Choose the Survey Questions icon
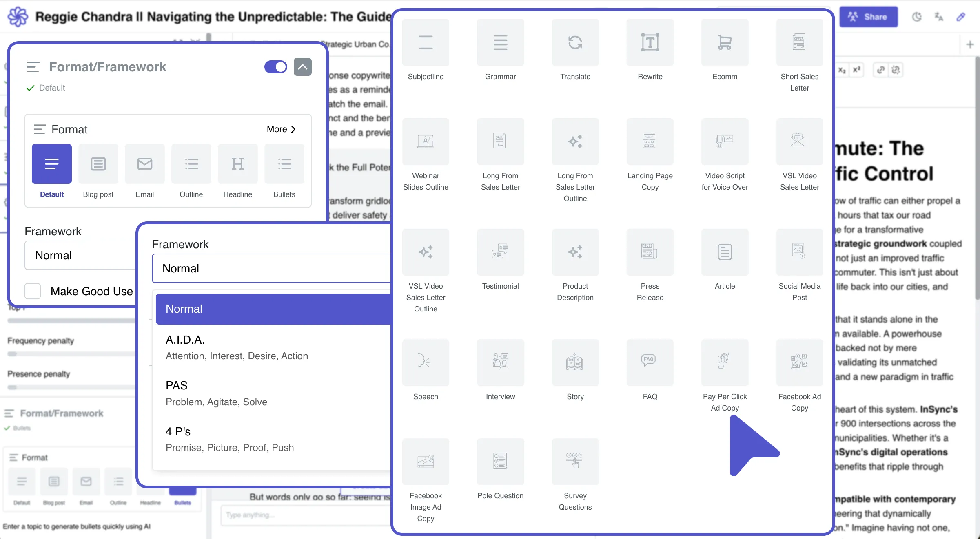Screen dimensions: 980x539 tap(575, 462)
